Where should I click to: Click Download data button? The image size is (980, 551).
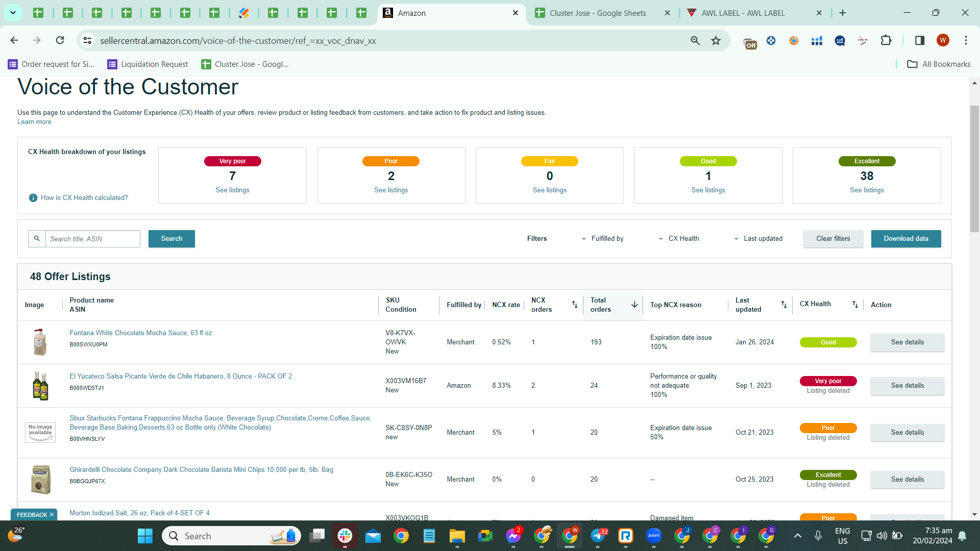[x=906, y=239]
